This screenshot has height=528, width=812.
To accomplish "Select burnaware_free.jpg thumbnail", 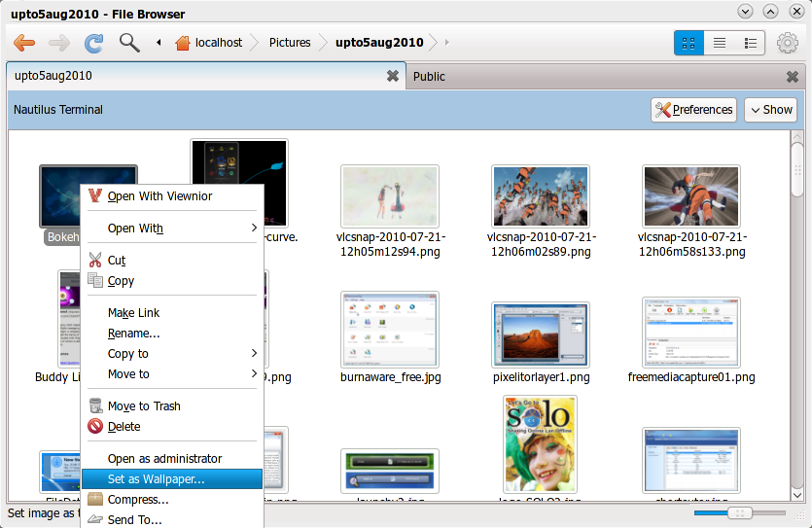I will pos(390,330).
